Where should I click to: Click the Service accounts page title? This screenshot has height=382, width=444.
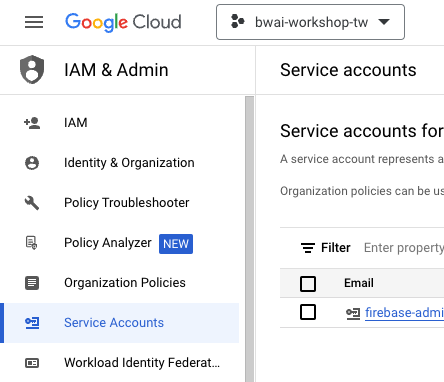pyautogui.click(x=348, y=70)
